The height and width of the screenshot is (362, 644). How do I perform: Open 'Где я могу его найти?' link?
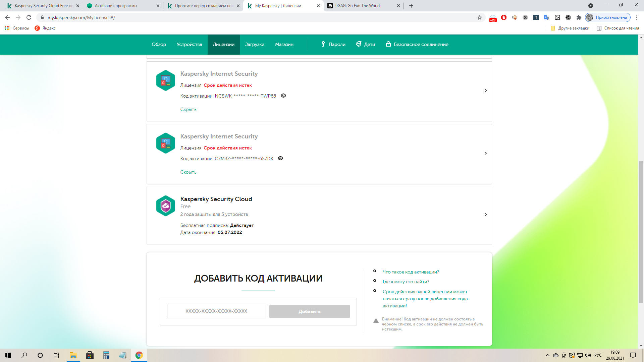pyautogui.click(x=406, y=282)
